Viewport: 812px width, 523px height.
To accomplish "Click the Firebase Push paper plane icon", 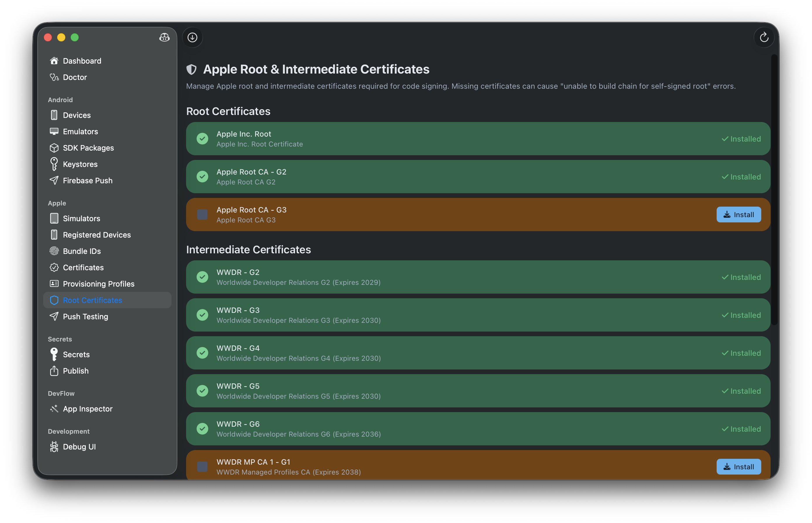I will point(54,180).
